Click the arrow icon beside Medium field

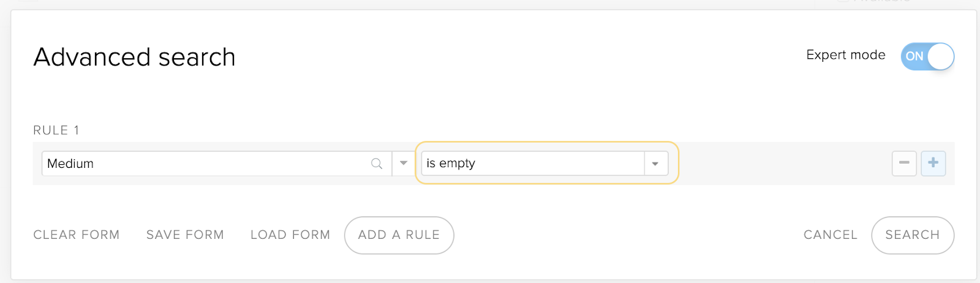pos(404,164)
